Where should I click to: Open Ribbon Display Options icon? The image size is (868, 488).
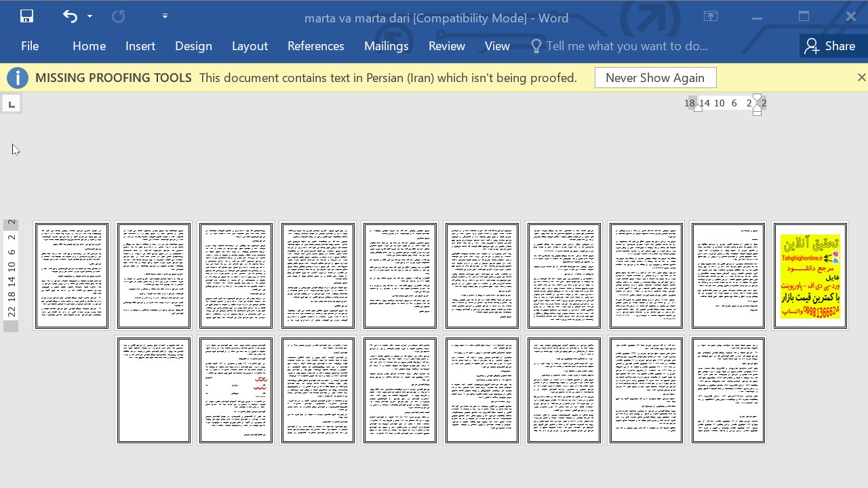711,16
